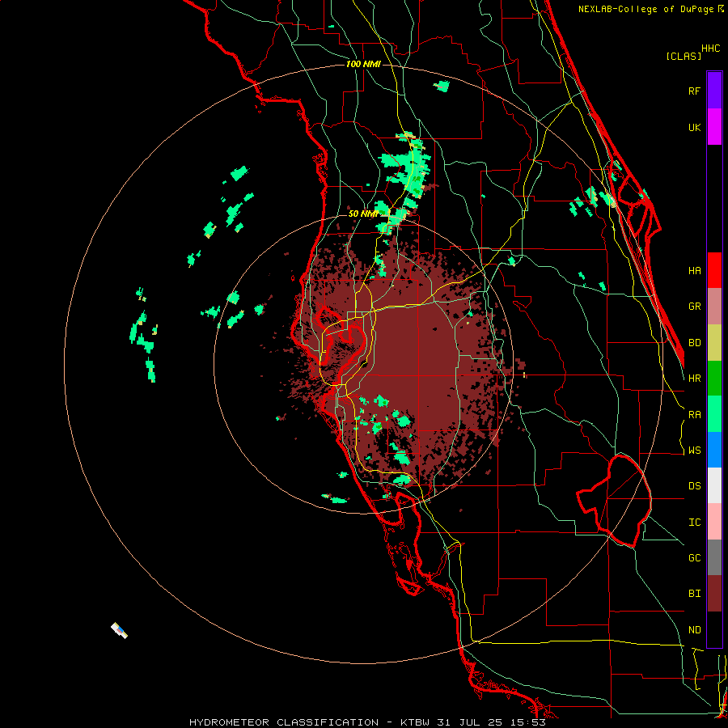
Task: Click the BD yellow legend swatch
Action: 714,342
